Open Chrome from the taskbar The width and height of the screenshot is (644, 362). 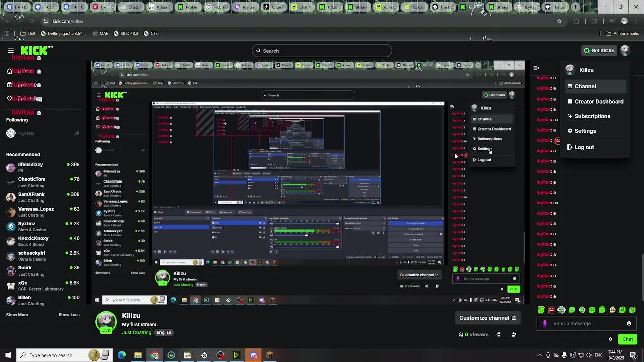(154, 355)
